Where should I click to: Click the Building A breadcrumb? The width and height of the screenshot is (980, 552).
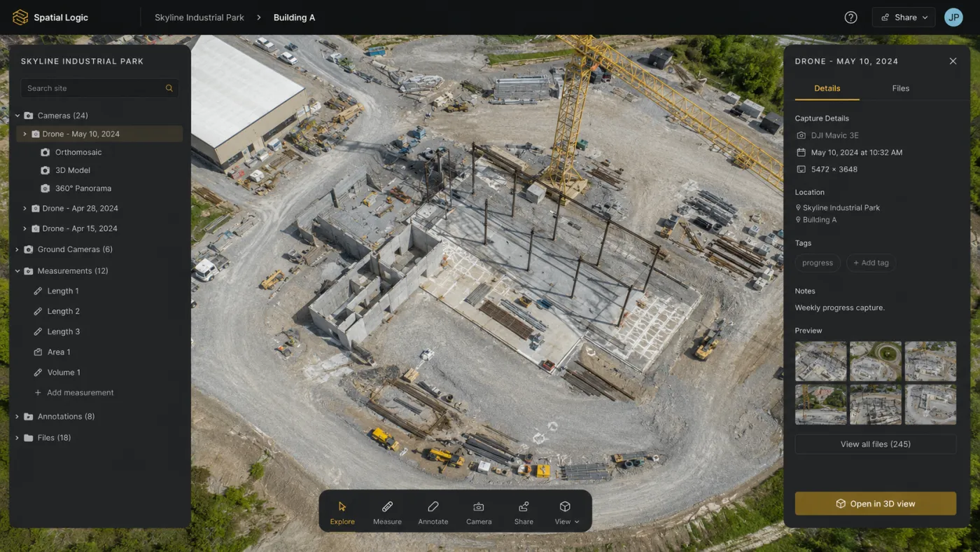coord(294,18)
